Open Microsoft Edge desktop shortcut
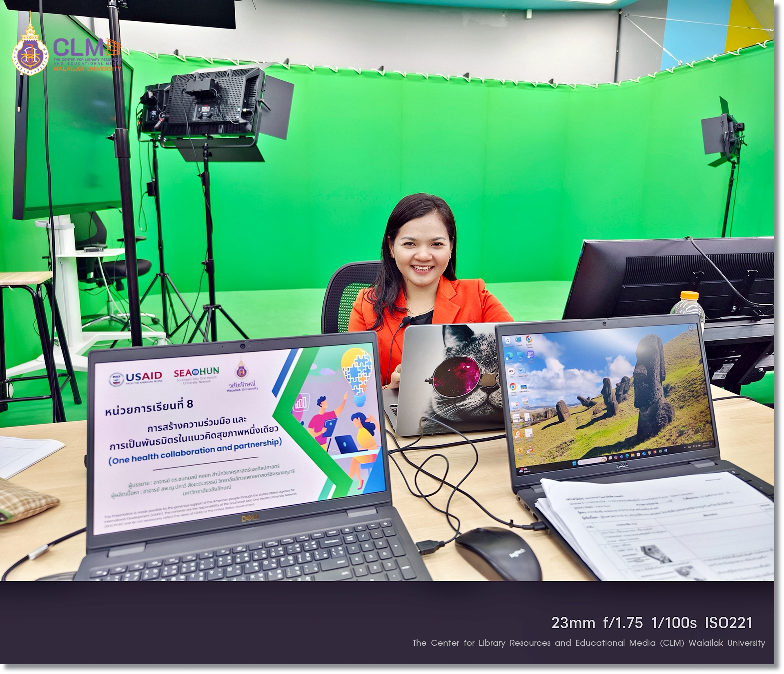Image resolution: width=784 pixels, height=674 pixels. (x=510, y=356)
